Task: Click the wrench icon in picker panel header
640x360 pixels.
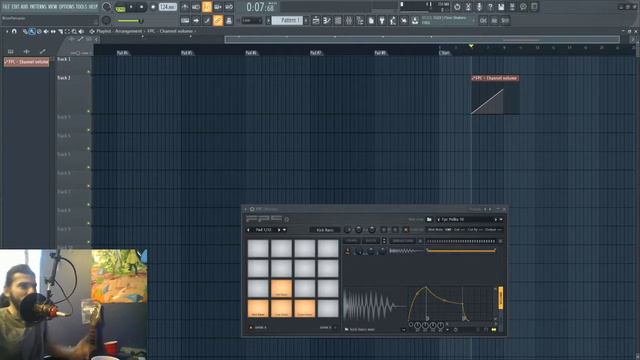Action: point(42,51)
